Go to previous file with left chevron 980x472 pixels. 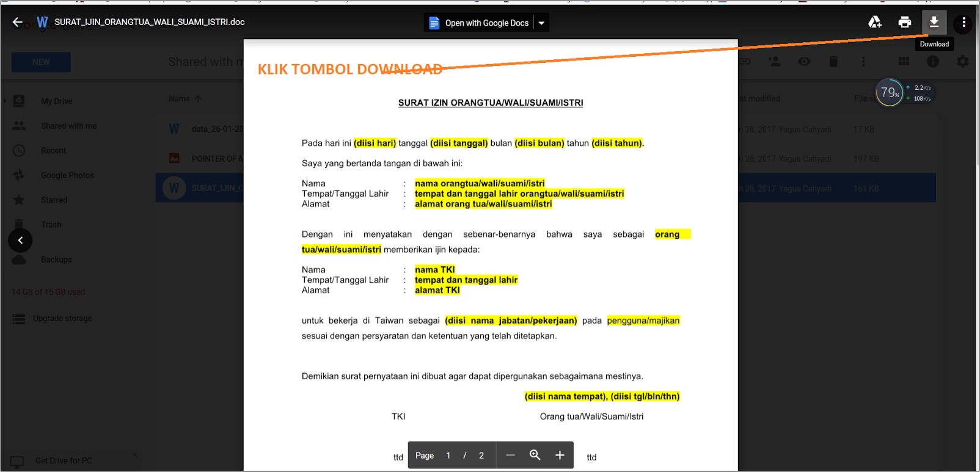(x=20, y=241)
